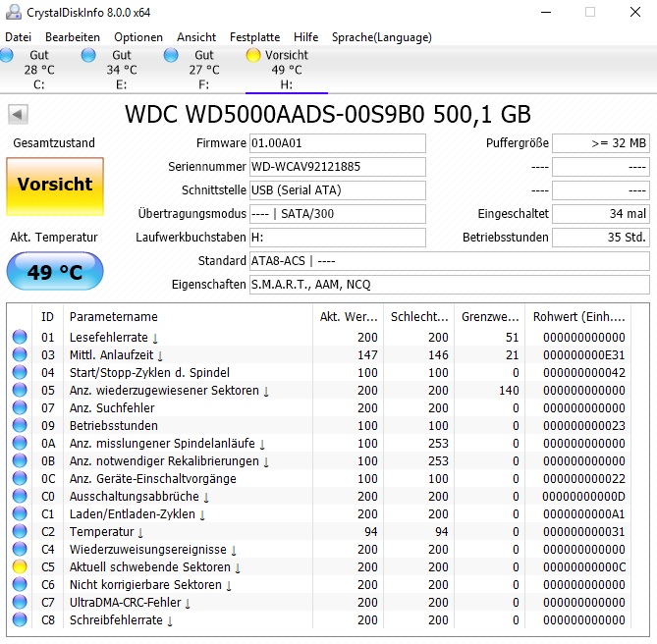Click threshold value 140 in row 05

509,391
